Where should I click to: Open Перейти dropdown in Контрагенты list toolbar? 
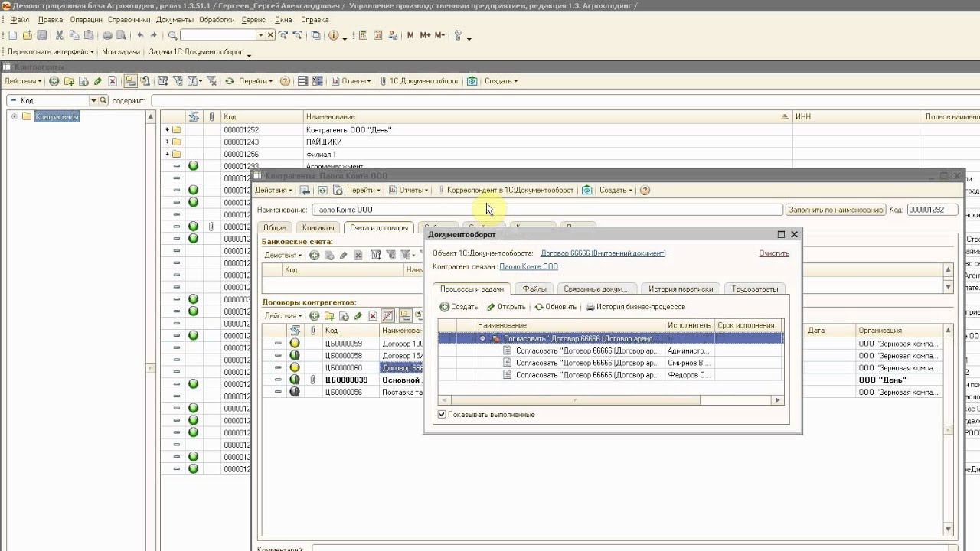256,81
